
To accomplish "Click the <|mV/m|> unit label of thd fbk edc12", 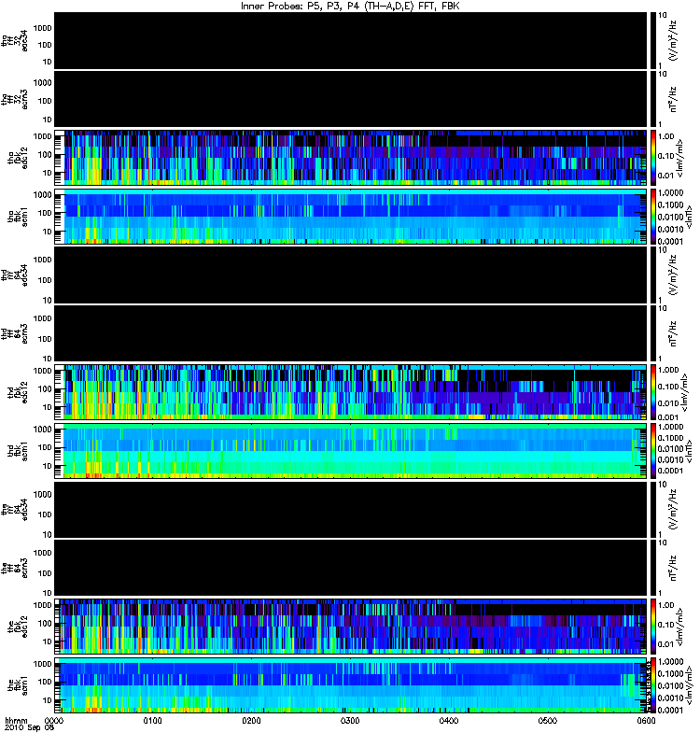I will point(682,392).
